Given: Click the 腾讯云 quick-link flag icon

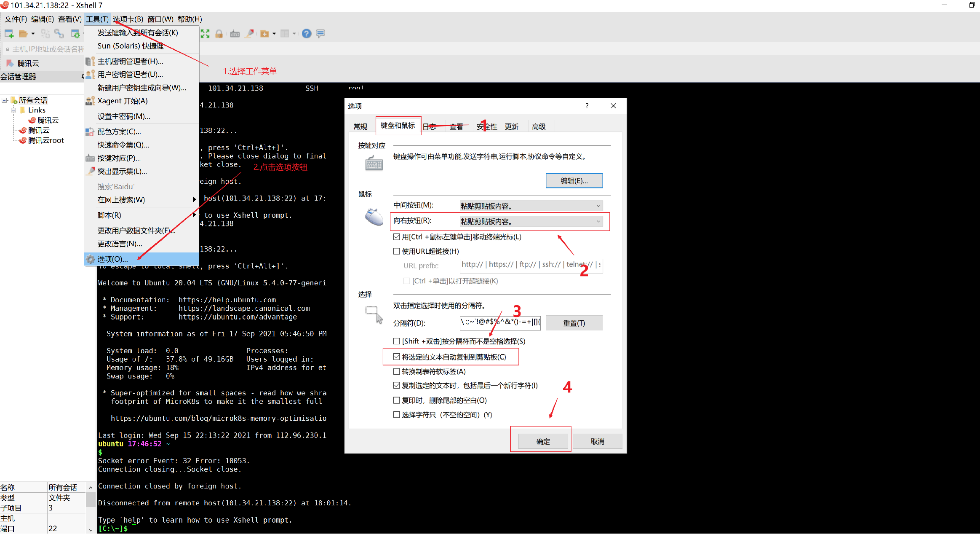Looking at the screenshot, I should 10,63.
